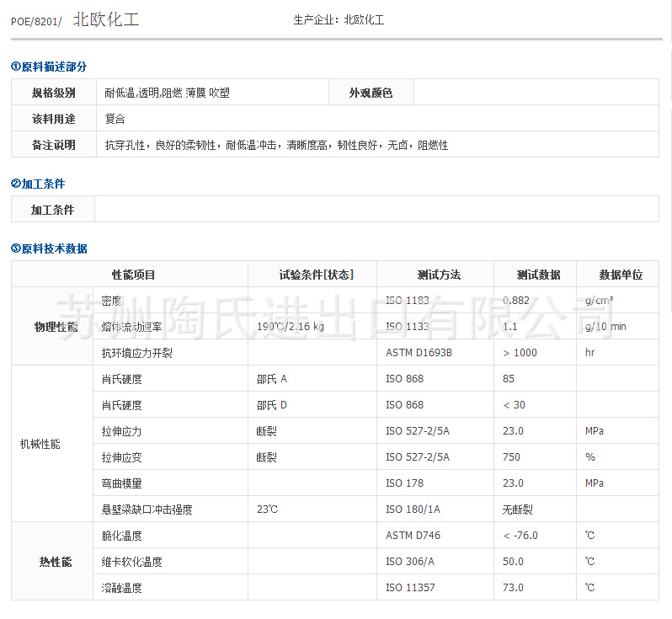Click the 熔体流动速率 row label
The image size is (672, 619).
tap(131, 327)
